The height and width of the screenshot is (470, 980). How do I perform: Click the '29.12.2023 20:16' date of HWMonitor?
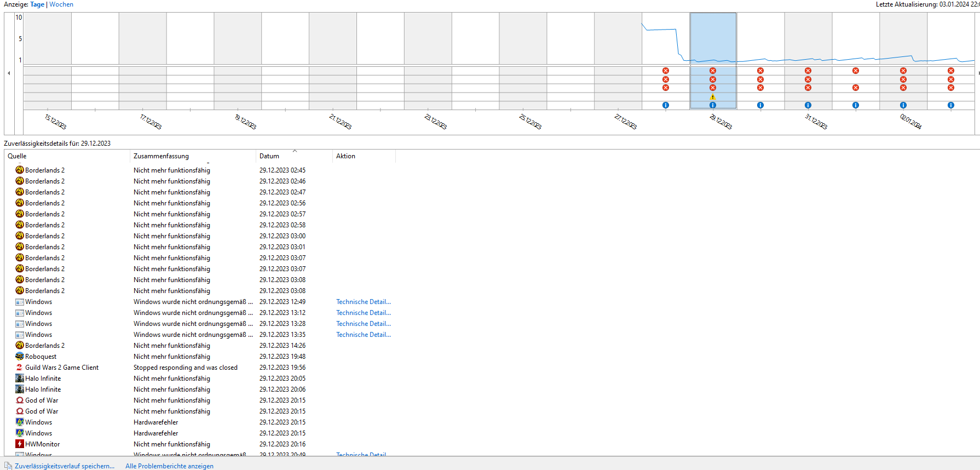click(x=283, y=444)
